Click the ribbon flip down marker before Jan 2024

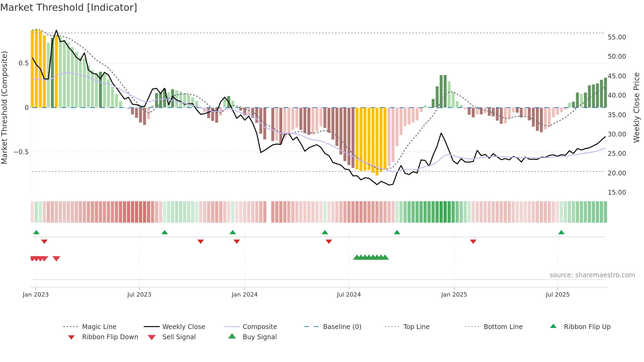coord(237,242)
